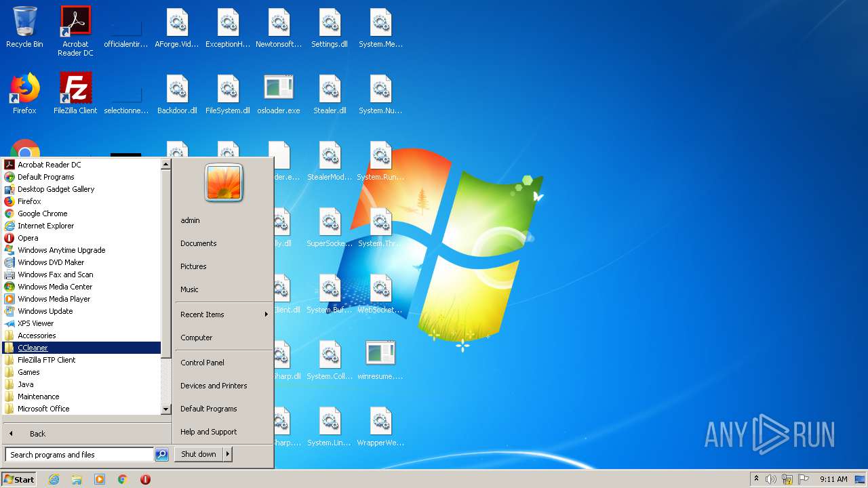Select the winresume... desktop file
The image size is (868, 488).
[380, 360]
